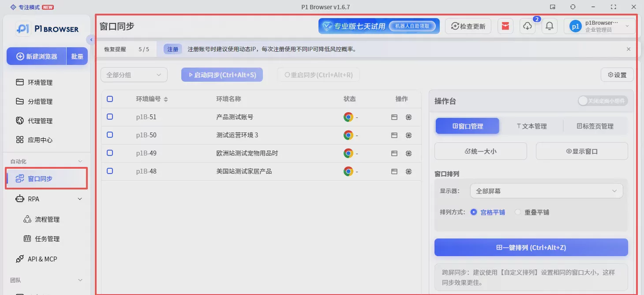Click the 专业版七天试用 banner
This screenshot has width=644, height=295.
pos(379,26)
